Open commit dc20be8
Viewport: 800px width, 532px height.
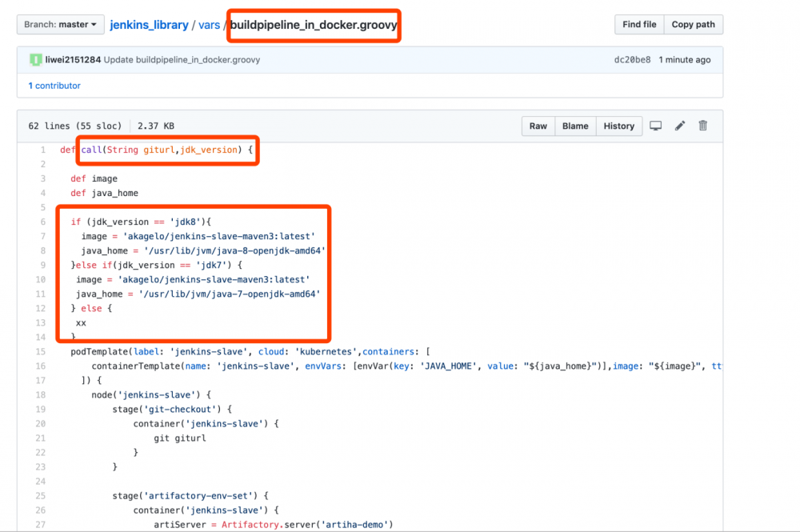[x=632, y=60]
